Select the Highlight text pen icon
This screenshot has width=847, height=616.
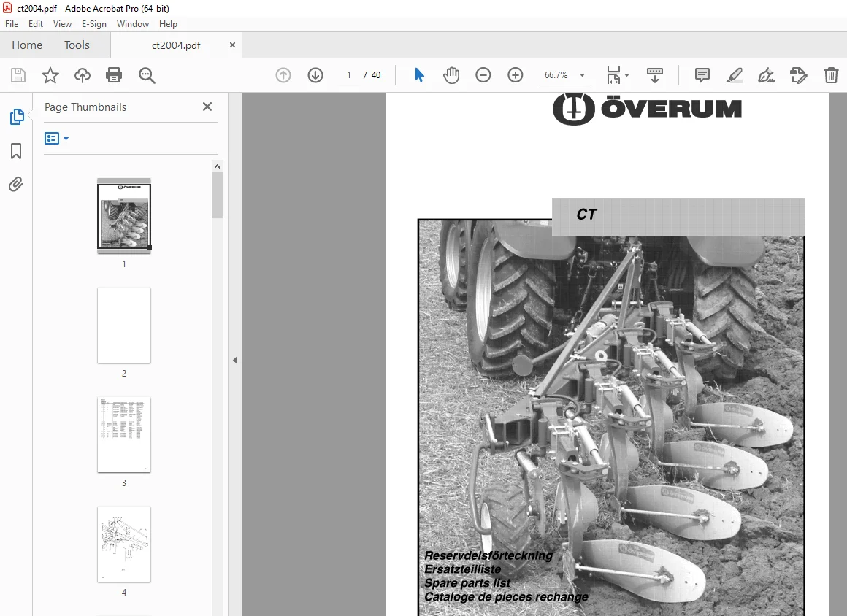pos(734,75)
